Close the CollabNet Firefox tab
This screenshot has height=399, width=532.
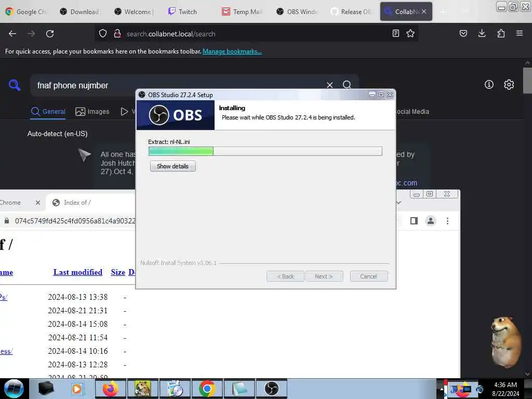pos(424,11)
